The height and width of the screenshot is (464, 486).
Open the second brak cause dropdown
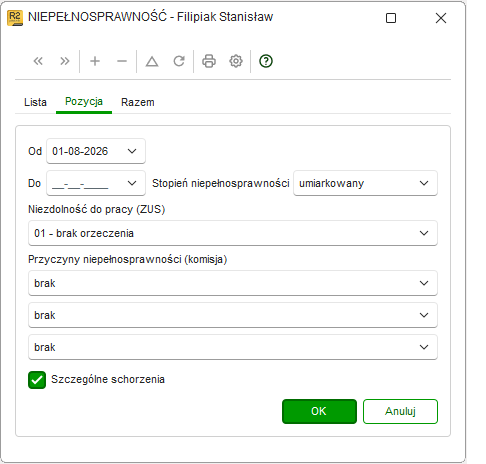click(x=233, y=315)
